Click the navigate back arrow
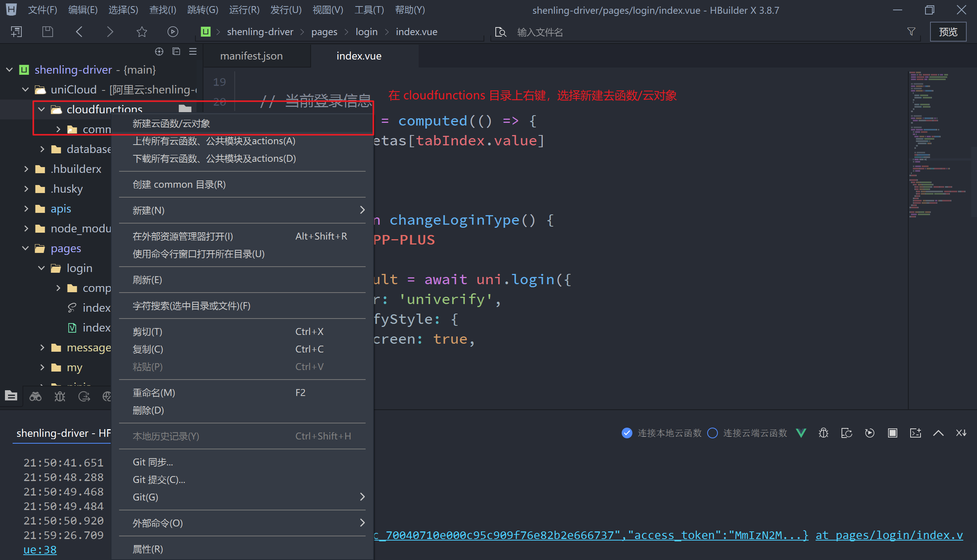 tap(79, 32)
